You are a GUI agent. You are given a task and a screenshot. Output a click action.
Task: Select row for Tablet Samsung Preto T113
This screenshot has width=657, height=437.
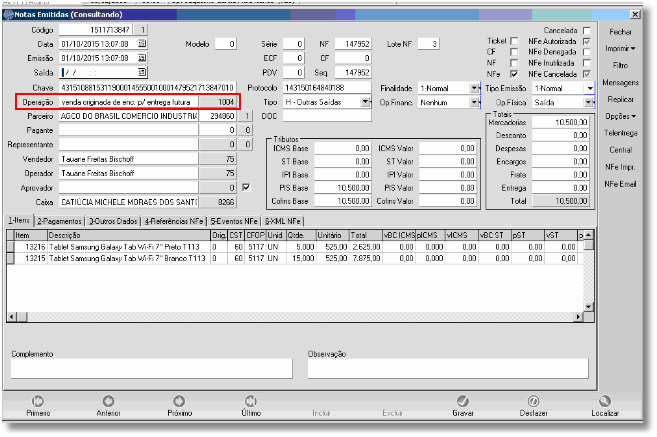(x=296, y=247)
